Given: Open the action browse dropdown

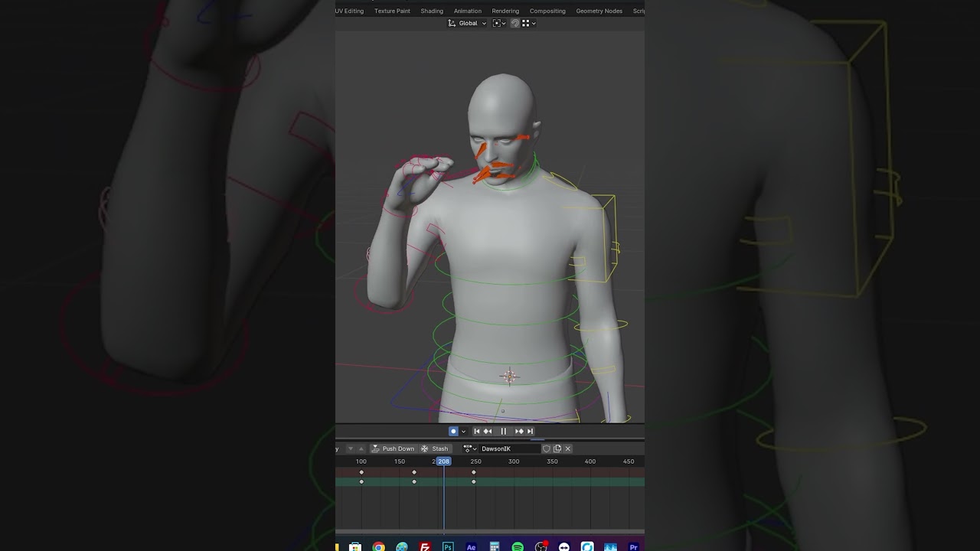Looking at the screenshot, I should [469, 448].
